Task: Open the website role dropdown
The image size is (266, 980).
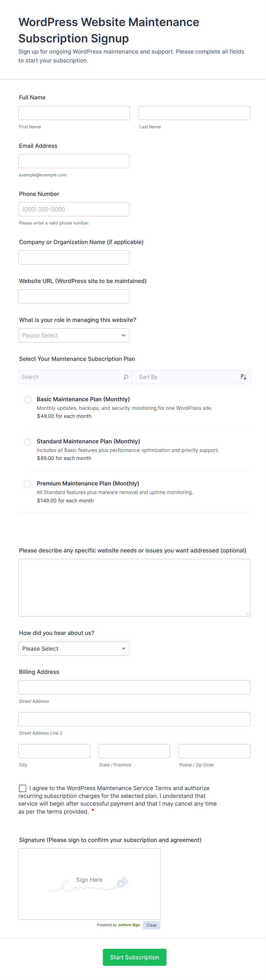Action: (x=74, y=336)
